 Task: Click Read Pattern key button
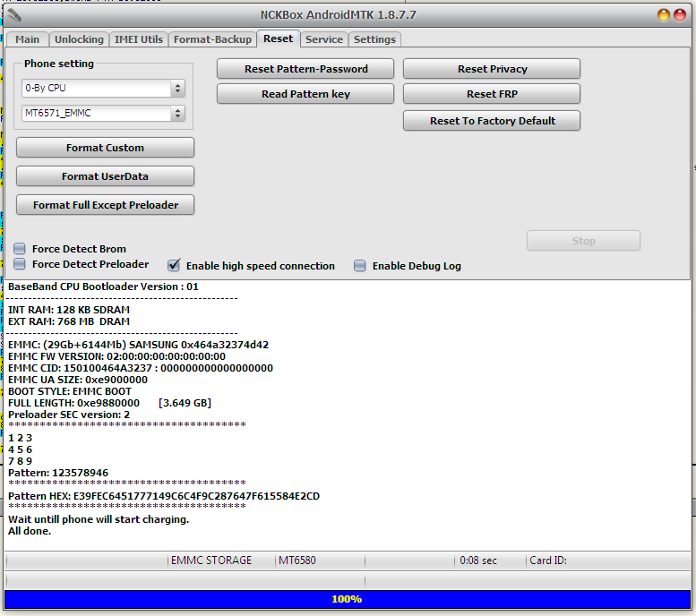click(x=305, y=94)
